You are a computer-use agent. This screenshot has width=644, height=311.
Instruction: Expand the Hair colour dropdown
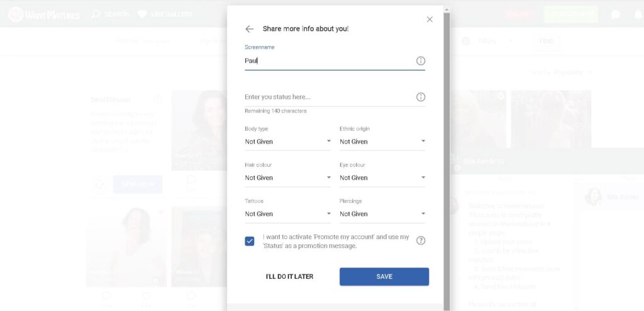point(287,178)
